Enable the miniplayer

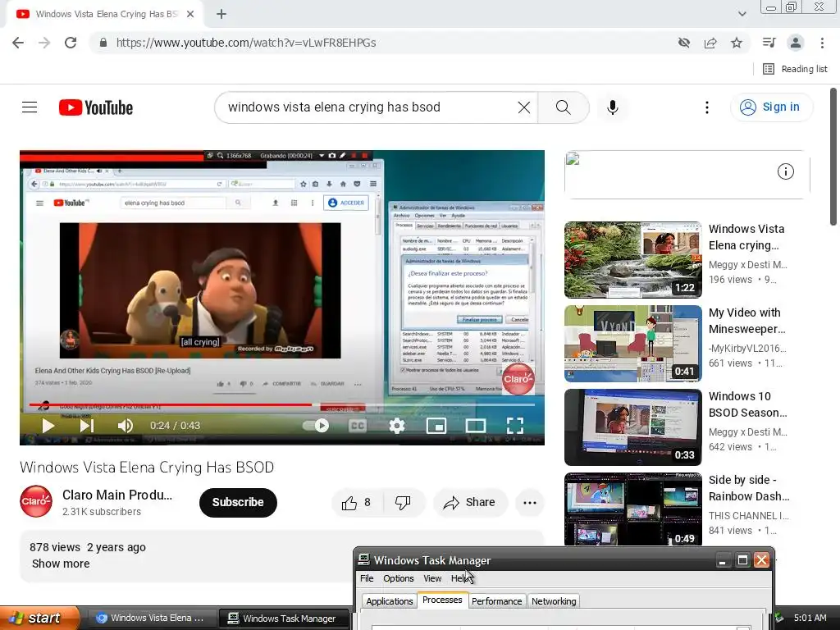(436, 426)
